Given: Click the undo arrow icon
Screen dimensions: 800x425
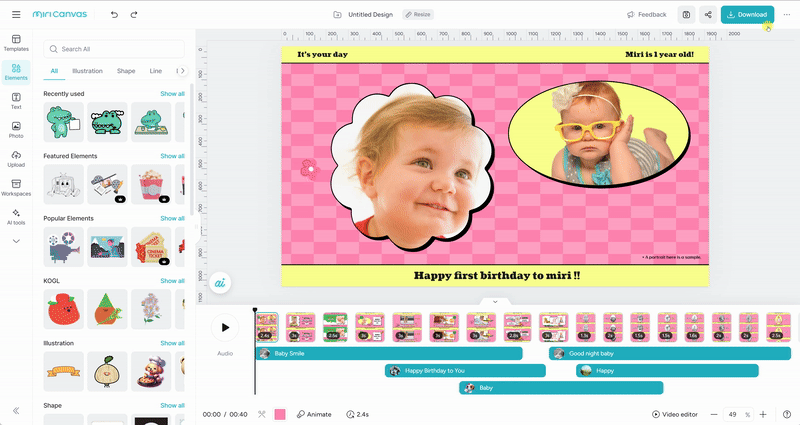Looking at the screenshot, I should [x=114, y=15].
